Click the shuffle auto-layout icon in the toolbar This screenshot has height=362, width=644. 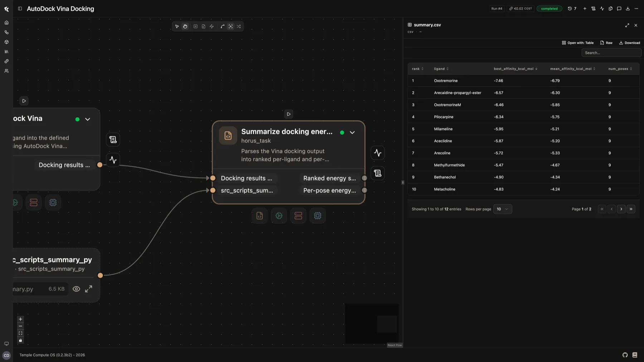pos(239,26)
